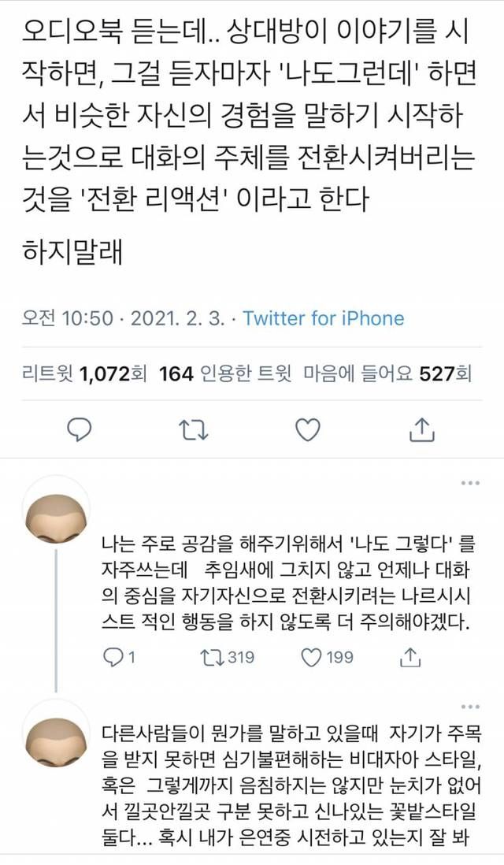
Task: Like the main tweet with the heart icon
Action: pos(307,429)
